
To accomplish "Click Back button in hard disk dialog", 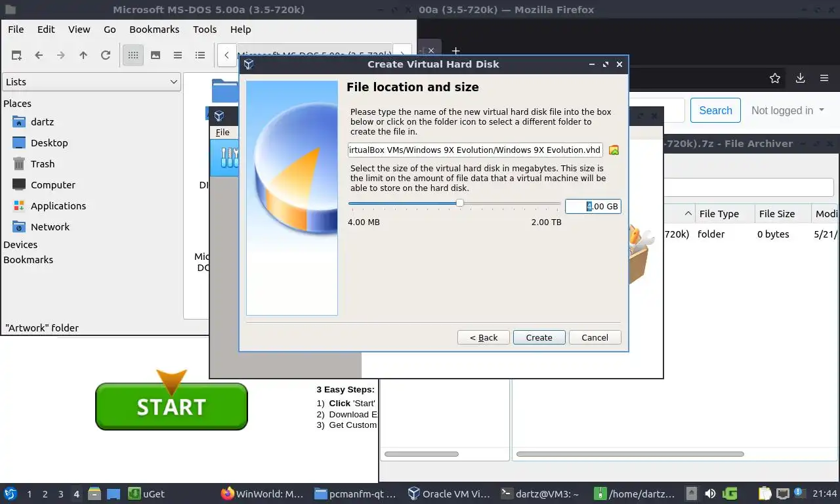I will coord(484,337).
